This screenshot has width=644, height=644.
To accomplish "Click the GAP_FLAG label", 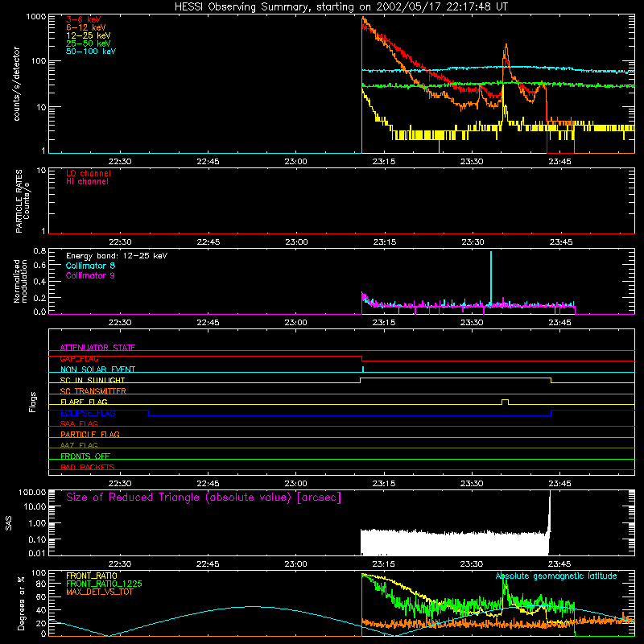I will point(79,358).
